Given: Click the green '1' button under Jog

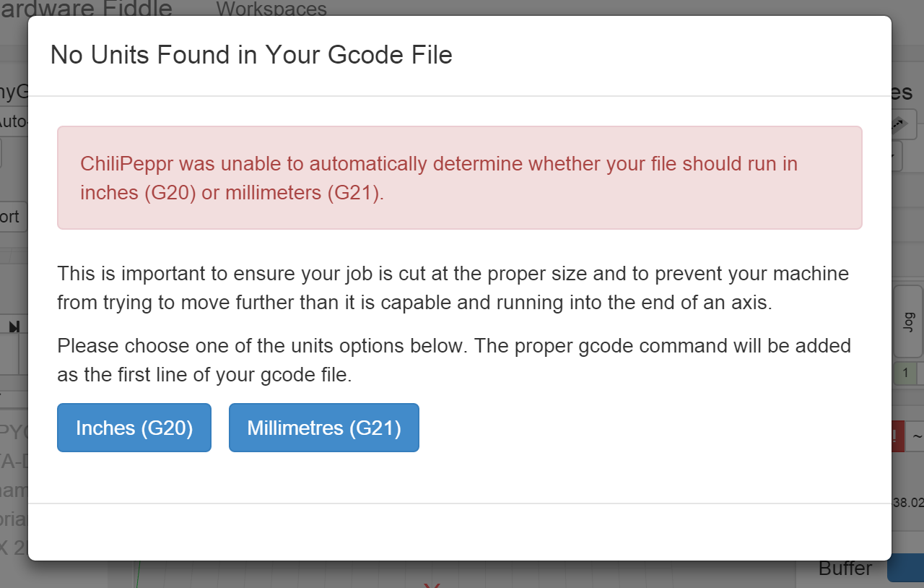Looking at the screenshot, I should click(x=905, y=373).
